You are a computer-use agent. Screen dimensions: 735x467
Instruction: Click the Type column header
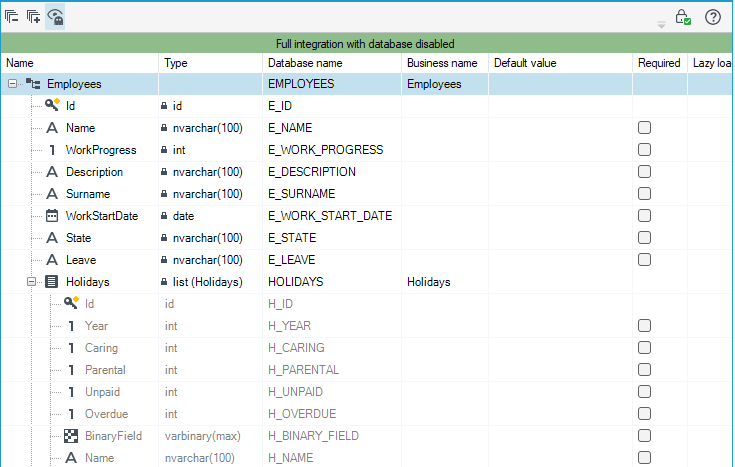point(210,63)
